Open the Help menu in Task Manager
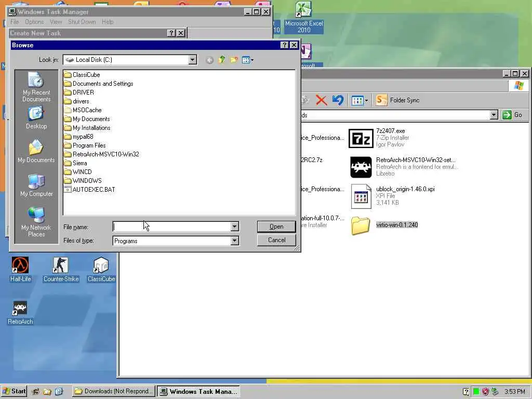The image size is (532, 399). coord(108,22)
